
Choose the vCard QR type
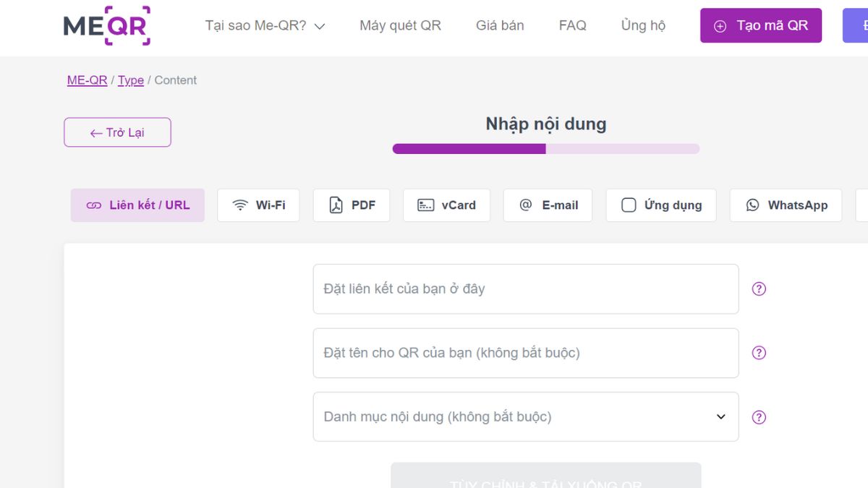tap(446, 205)
